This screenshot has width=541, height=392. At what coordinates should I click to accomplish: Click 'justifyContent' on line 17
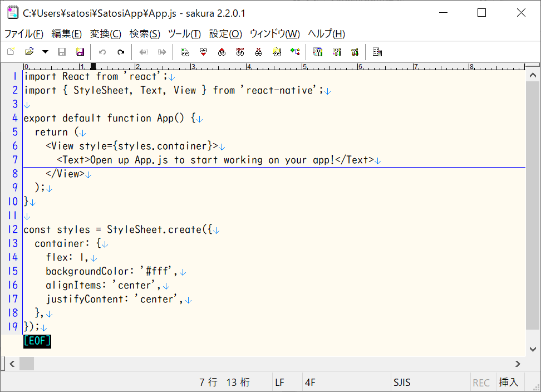(85, 299)
